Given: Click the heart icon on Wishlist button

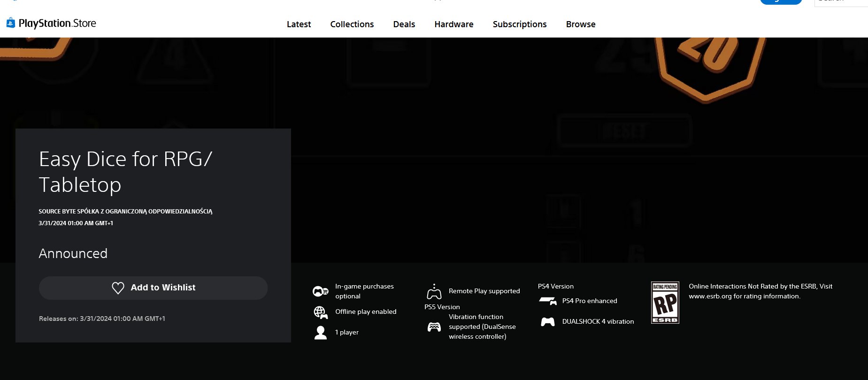Looking at the screenshot, I should tap(118, 288).
